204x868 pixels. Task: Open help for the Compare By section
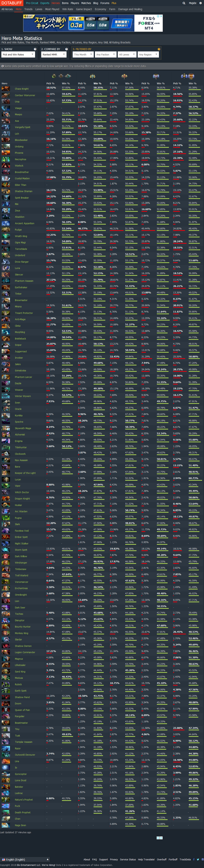tap(67, 49)
